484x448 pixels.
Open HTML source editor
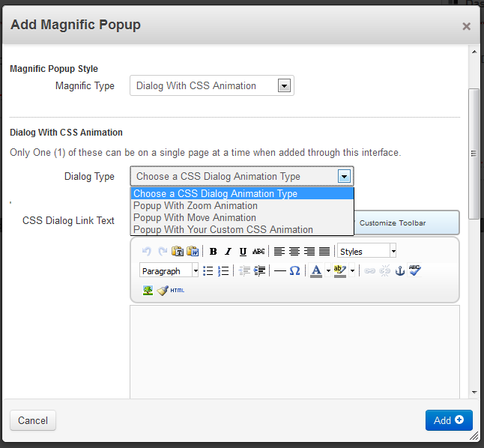[x=177, y=290]
